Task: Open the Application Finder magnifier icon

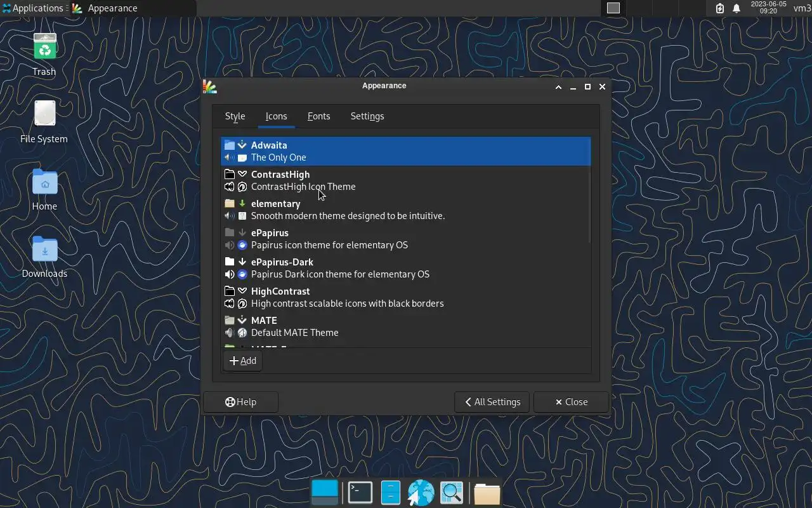Action: [452, 492]
